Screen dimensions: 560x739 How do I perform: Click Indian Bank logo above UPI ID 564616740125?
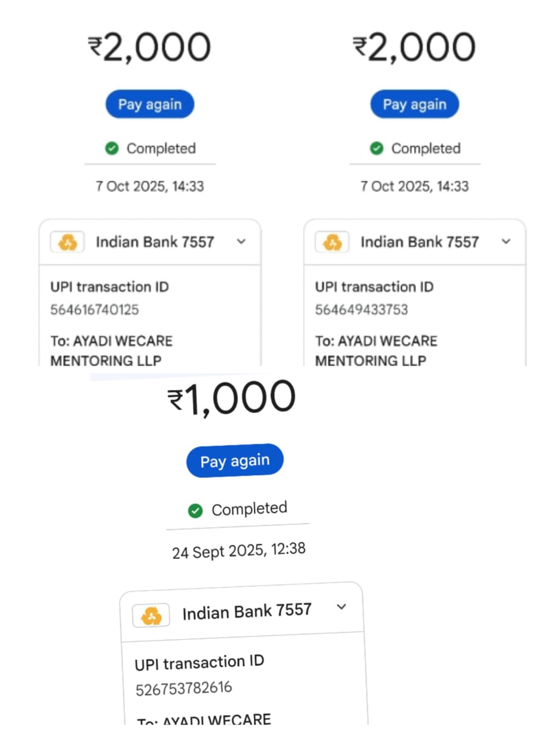tap(68, 242)
